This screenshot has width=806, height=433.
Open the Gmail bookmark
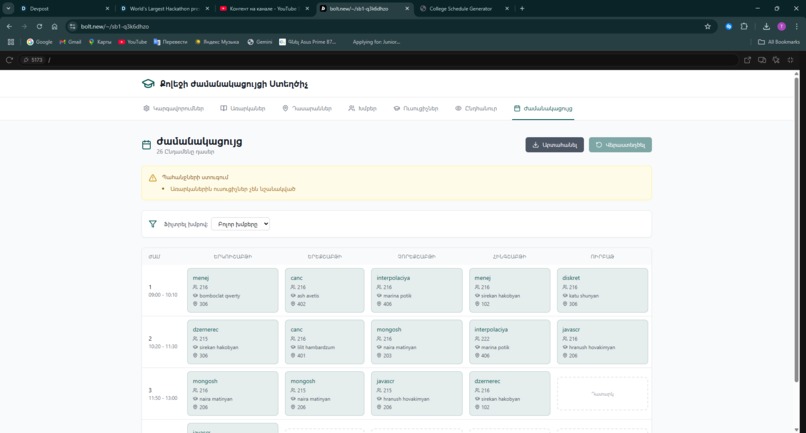70,42
